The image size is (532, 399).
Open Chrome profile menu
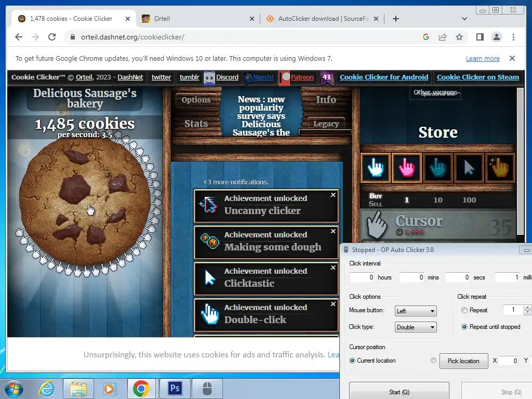[x=496, y=37]
